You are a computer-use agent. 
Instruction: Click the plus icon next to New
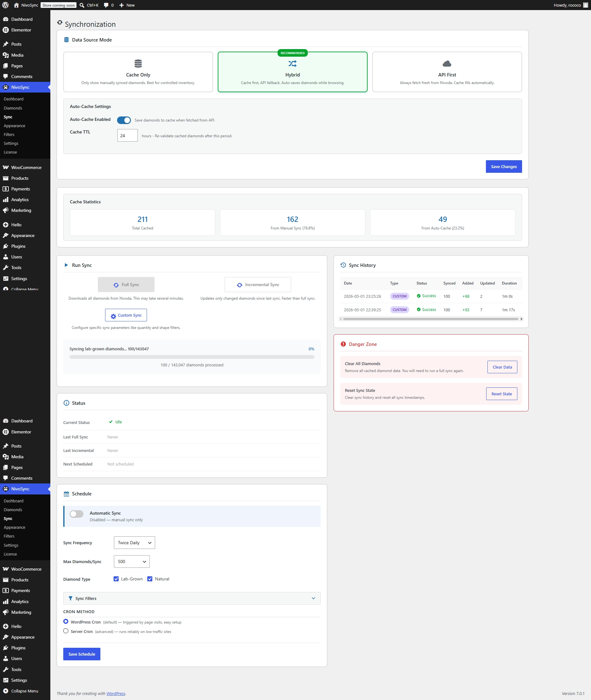coord(121,5)
